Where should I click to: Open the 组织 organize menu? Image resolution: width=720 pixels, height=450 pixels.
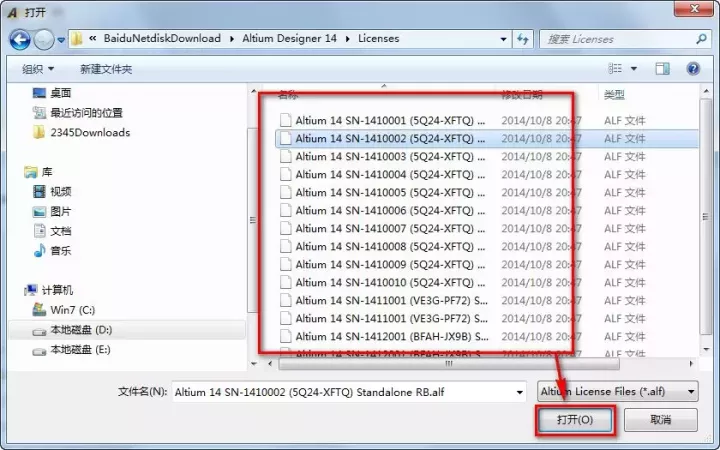pyautogui.click(x=38, y=69)
